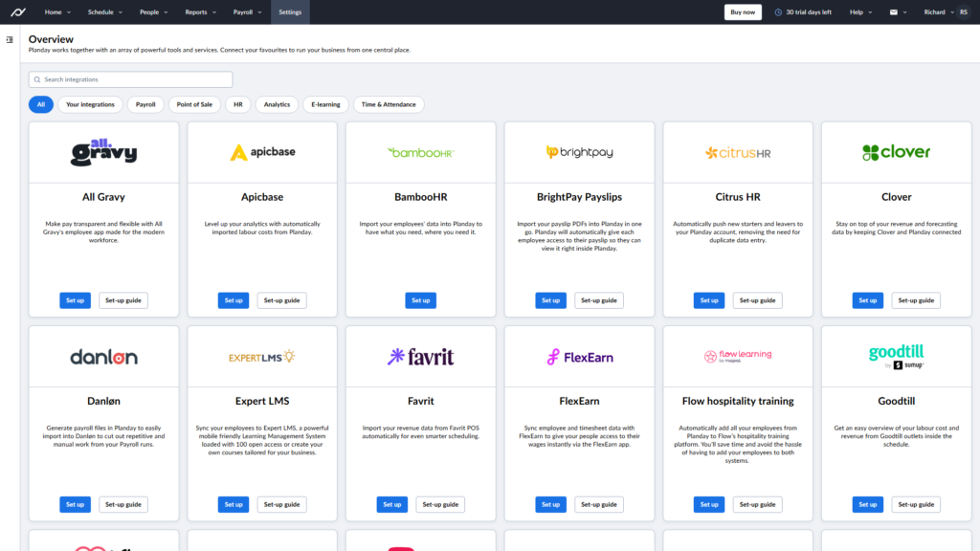Expand the Help menu

860,11
